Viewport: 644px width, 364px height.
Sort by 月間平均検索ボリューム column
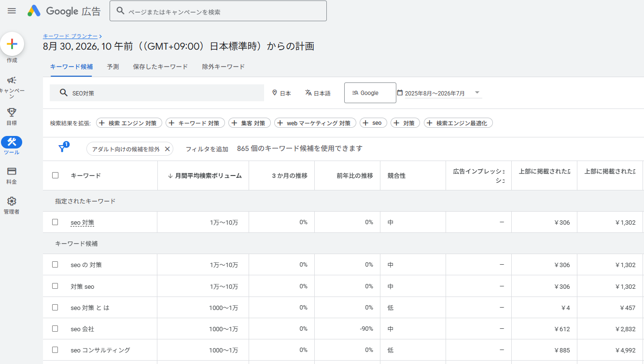205,175
